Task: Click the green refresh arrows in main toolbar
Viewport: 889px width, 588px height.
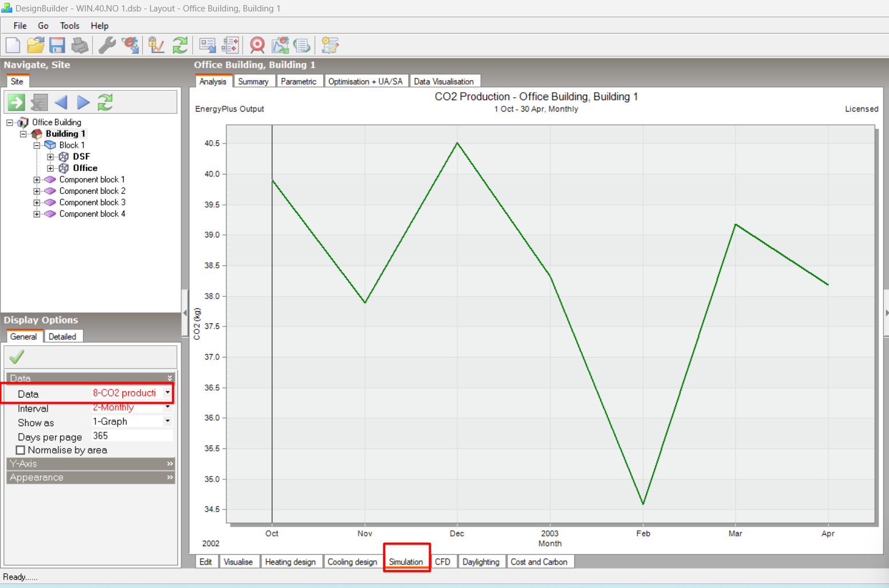Action: tap(180, 45)
